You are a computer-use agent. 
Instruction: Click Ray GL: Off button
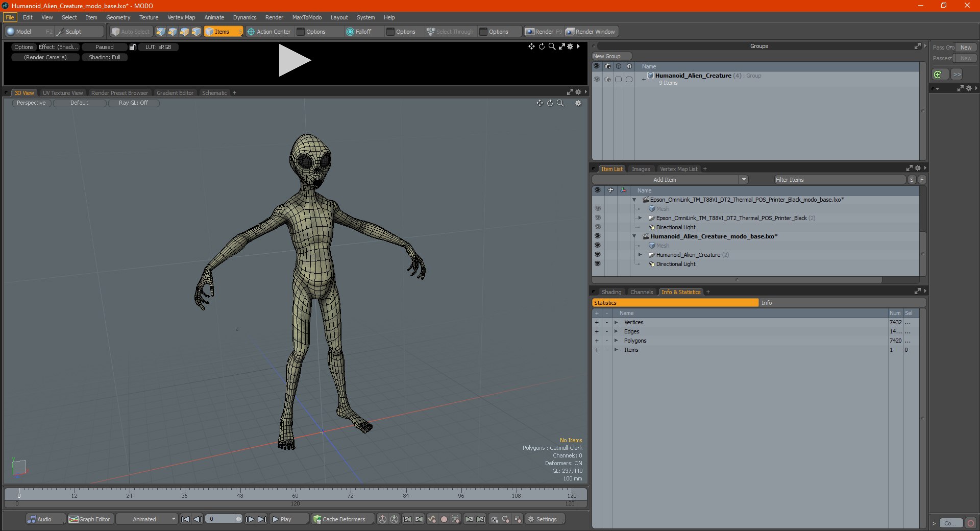pyautogui.click(x=133, y=103)
